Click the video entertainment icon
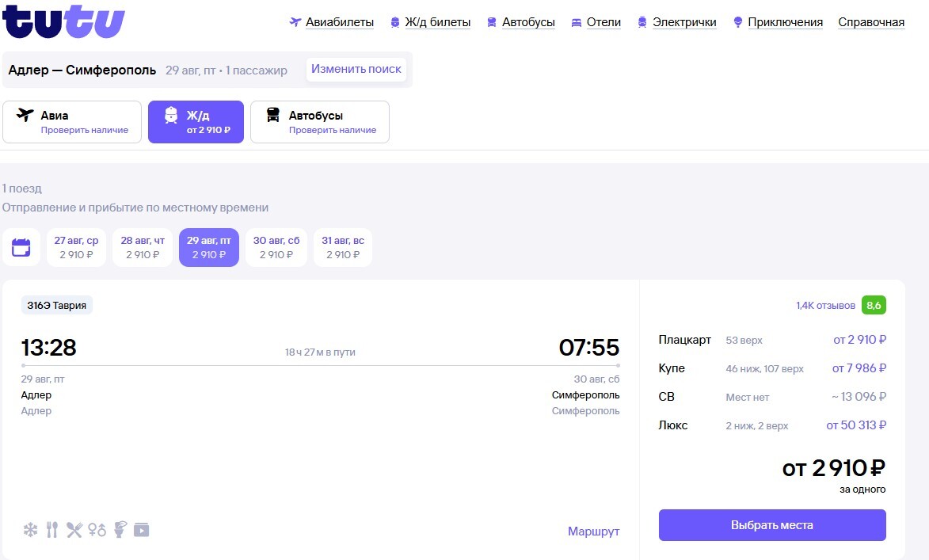 (142, 530)
